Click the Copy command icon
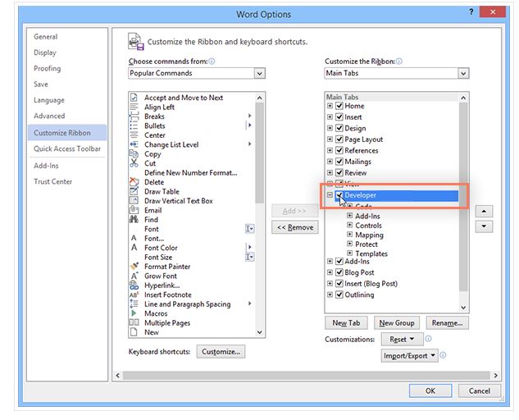Image resolution: width=519 pixels, height=420 pixels. pos(134,153)
